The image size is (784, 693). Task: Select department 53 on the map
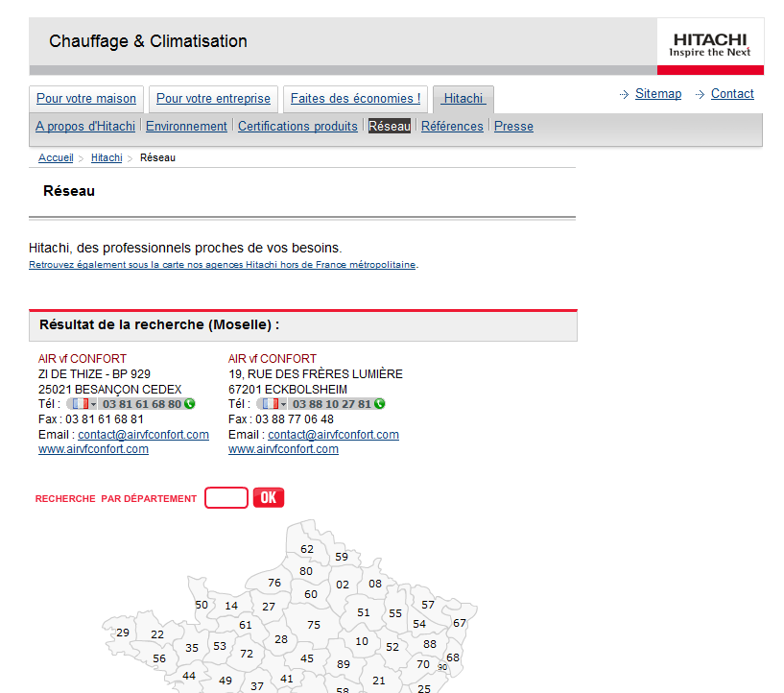click(220, 646)
